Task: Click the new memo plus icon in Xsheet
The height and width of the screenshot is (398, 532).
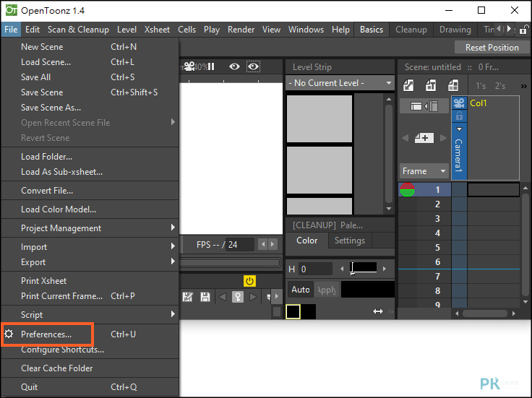Action: [424, 138]
